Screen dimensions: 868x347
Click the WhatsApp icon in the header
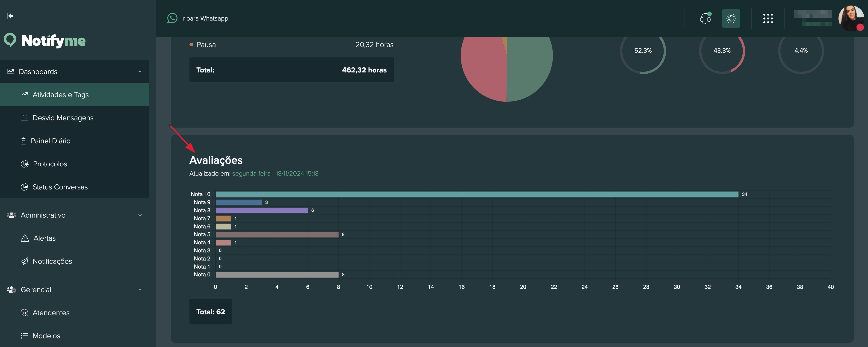(172, 18)
